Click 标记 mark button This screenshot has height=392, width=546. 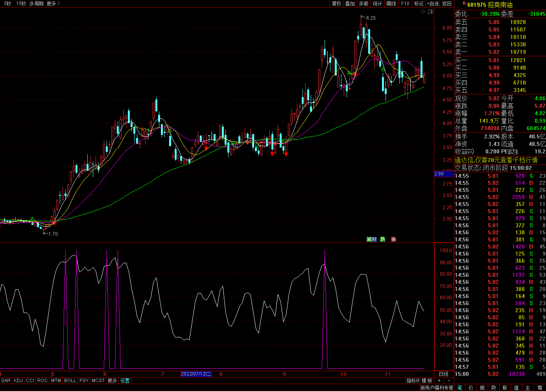pyautogui.click(x=419, y=4)
